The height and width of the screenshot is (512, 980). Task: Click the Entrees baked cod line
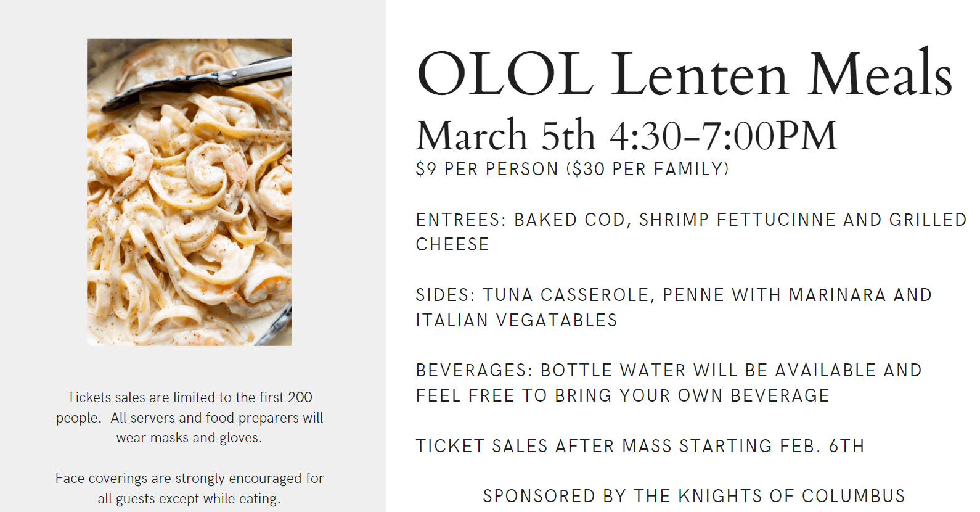(692, 220)
